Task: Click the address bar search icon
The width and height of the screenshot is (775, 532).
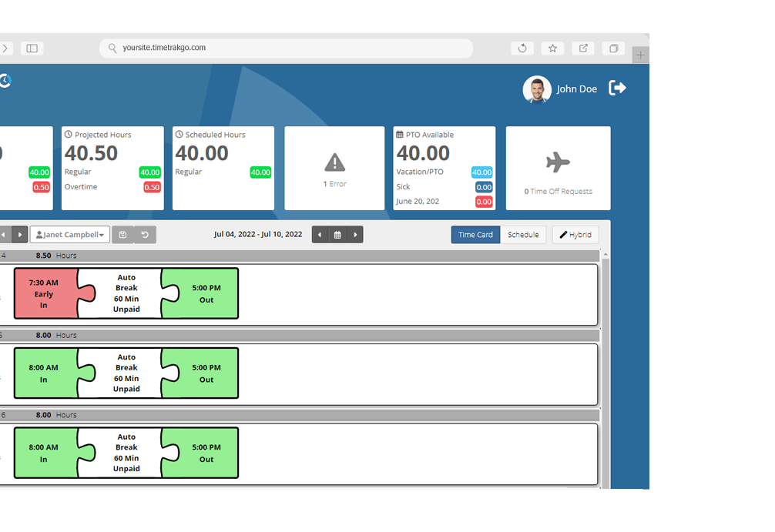Action: (112, 48)
